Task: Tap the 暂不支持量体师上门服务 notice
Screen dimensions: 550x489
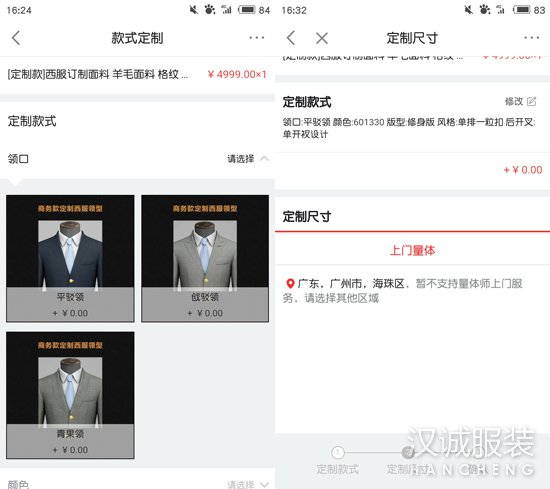Action: [403, 291]
